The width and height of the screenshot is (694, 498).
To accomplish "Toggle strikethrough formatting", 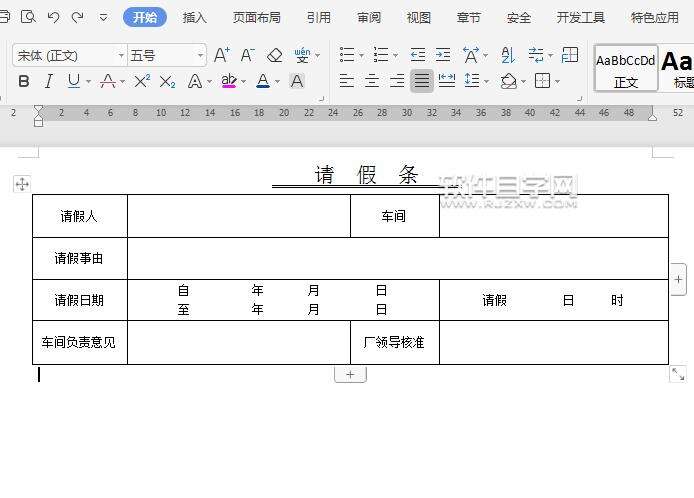I will click(x=108, y=81).
